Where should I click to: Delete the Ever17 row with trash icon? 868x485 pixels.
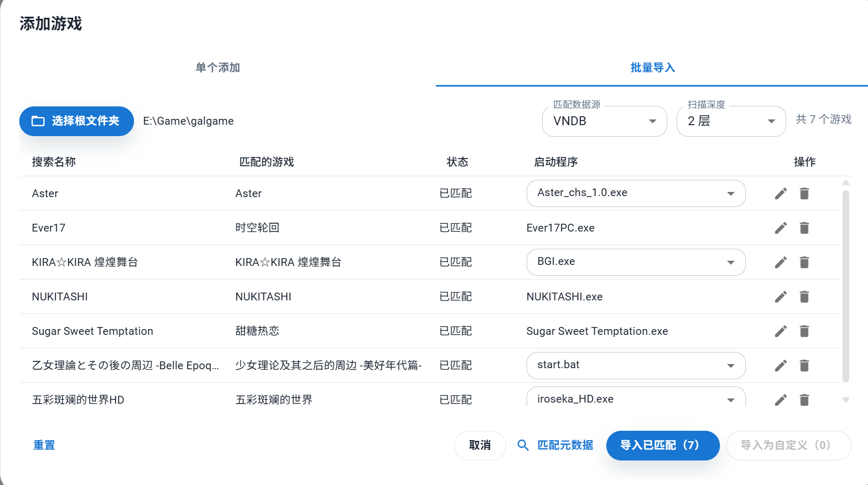click(x=804, y=228)
